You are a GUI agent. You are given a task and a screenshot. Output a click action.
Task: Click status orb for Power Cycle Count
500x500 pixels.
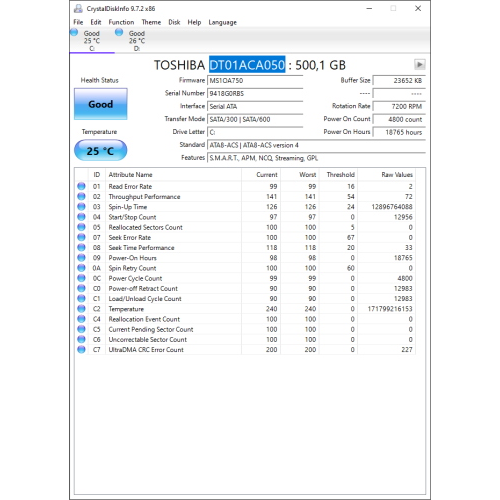tap(81, 278)
